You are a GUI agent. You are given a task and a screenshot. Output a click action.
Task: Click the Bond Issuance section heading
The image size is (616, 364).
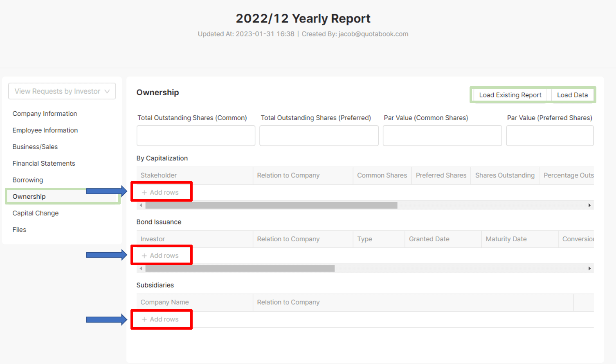tap(159, 222)
